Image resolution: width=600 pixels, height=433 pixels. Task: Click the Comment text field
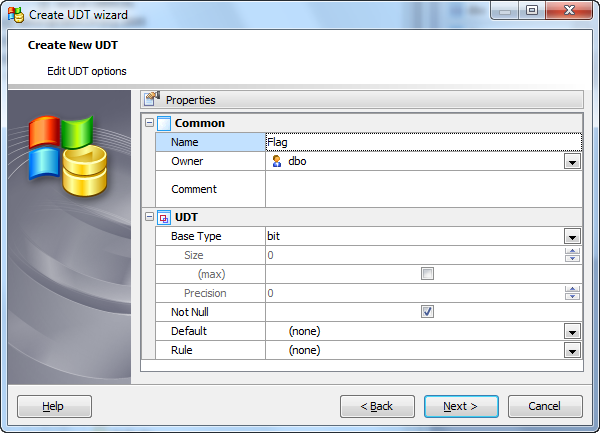420,189
